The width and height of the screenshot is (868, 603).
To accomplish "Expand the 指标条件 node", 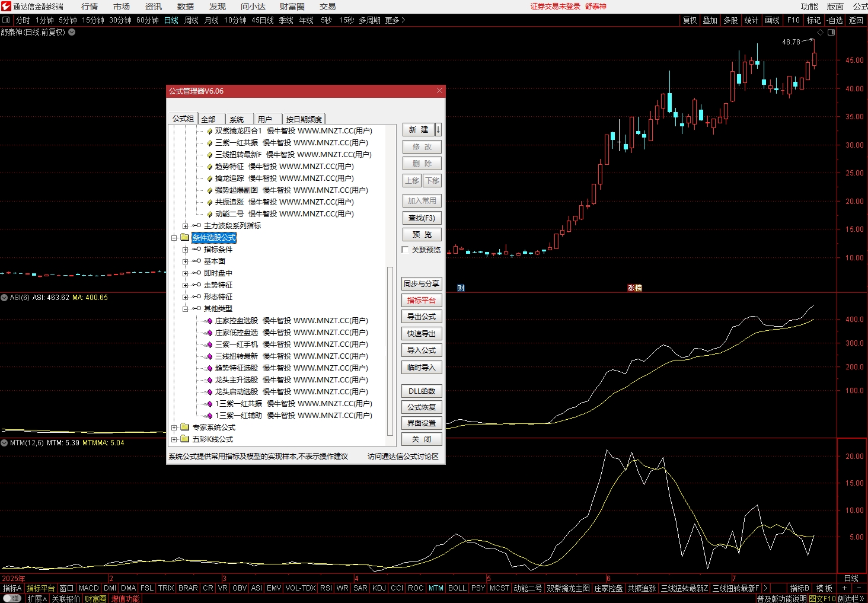I will [x=185, y=250].
